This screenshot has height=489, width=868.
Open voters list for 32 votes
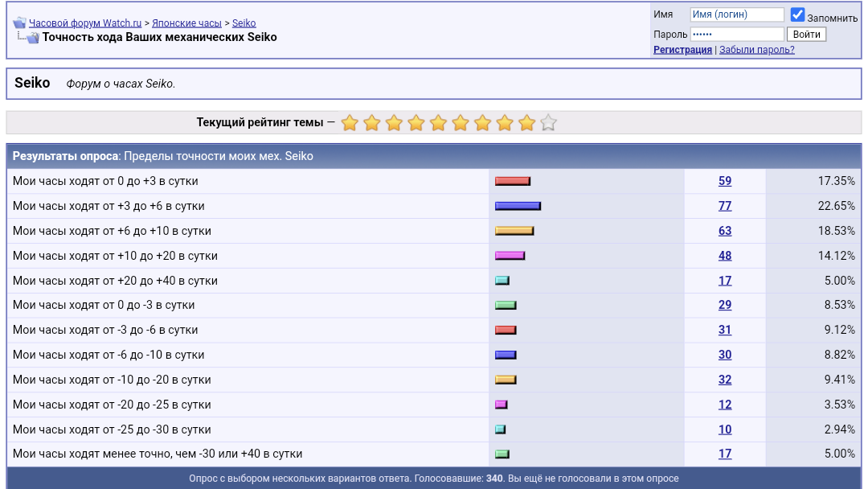(x=725, y=380)
